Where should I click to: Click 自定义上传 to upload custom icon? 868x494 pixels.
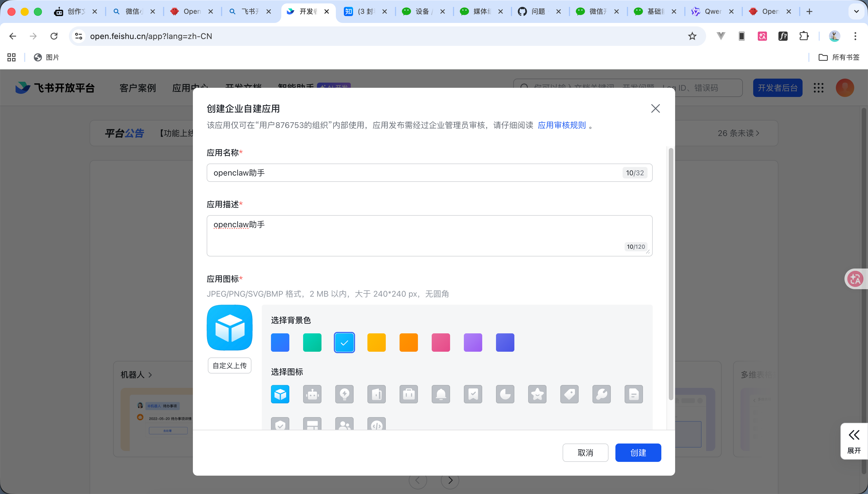coord(229,365)
